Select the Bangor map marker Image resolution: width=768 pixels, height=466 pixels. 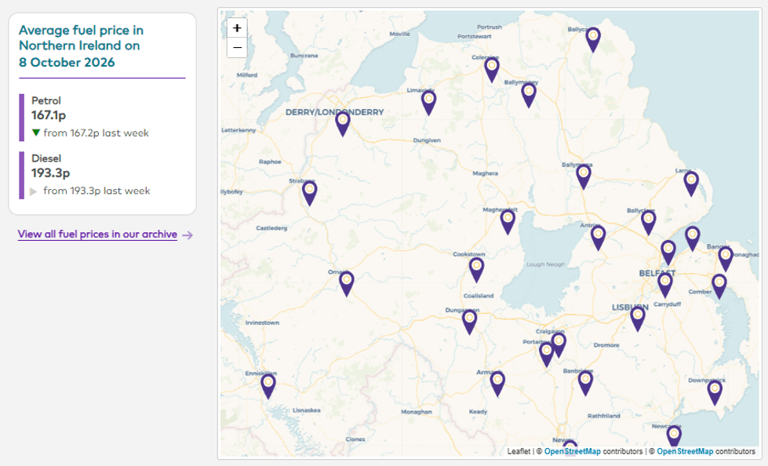point(725,259)
